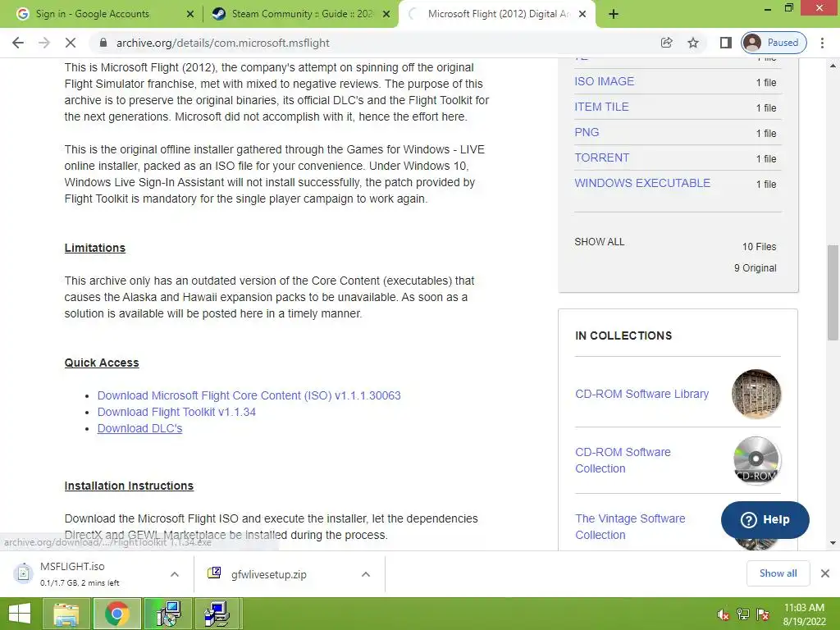The width and height of the screenshot is (840, 630).
Task: Stop the page loading with the X button
Action: pyautogui.click(x=71, y=43)
